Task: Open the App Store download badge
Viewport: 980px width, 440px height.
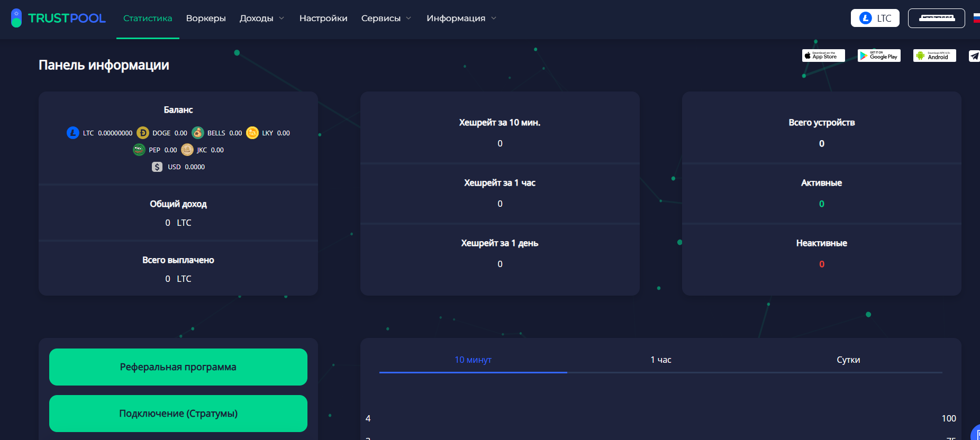Action: (x=823, y=56)
